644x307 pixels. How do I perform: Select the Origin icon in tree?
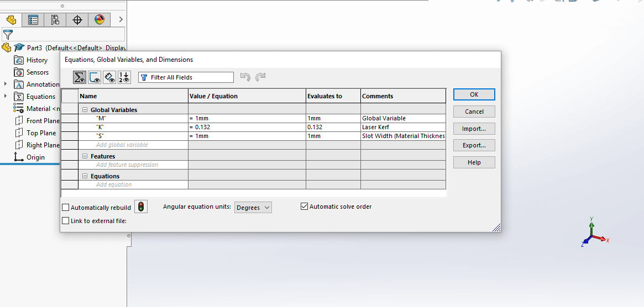click(x=19, y=157)
